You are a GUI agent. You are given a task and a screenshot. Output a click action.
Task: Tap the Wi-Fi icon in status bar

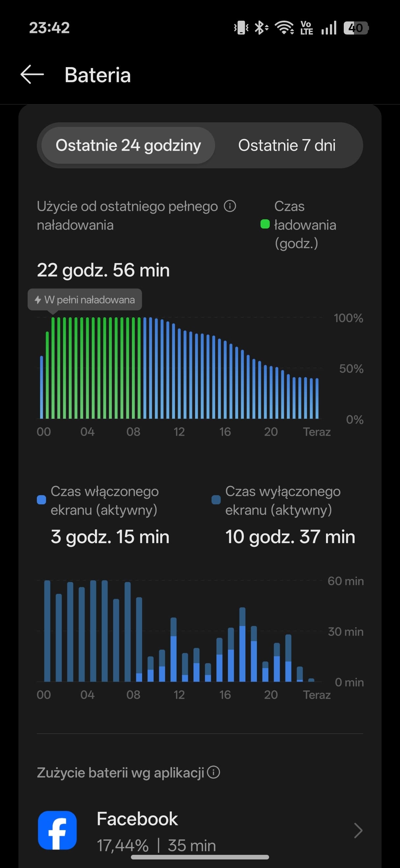pyautogui.click(x=285, y=28)
